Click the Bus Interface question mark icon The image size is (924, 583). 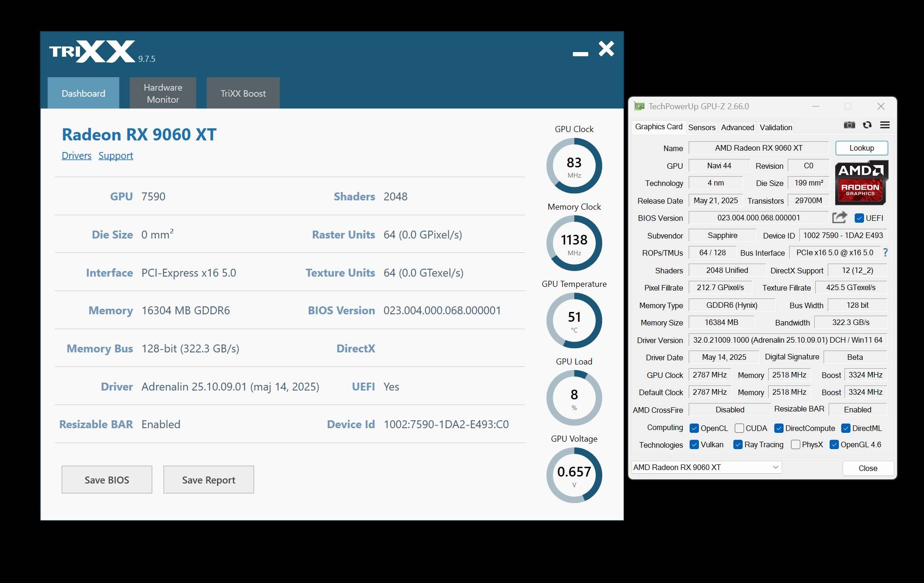click(x=885, y=252)
